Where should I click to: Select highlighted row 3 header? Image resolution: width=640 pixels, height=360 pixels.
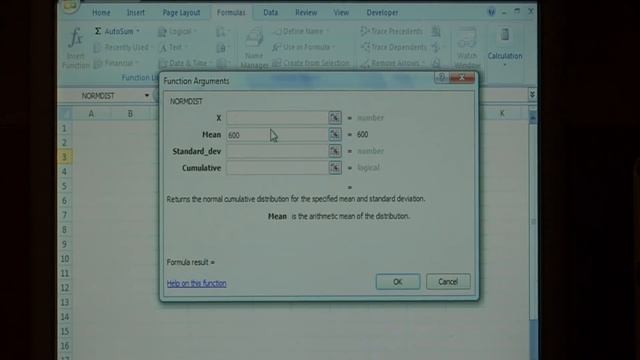click(64, 157)
